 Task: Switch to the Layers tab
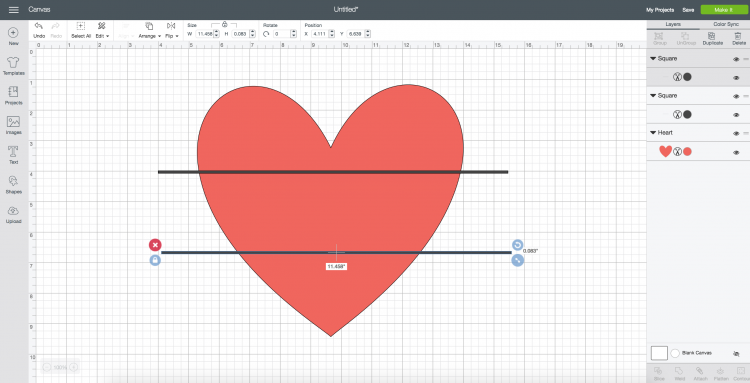coord(673,24)
